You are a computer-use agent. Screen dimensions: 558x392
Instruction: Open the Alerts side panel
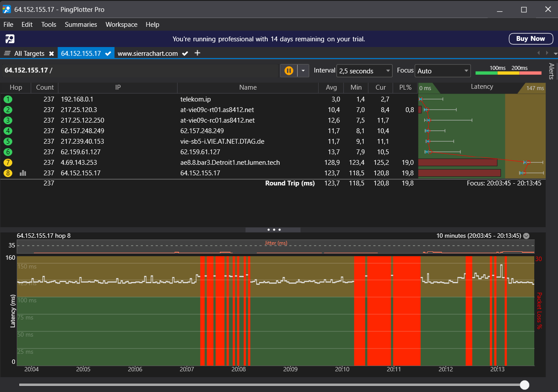[552, 71]
